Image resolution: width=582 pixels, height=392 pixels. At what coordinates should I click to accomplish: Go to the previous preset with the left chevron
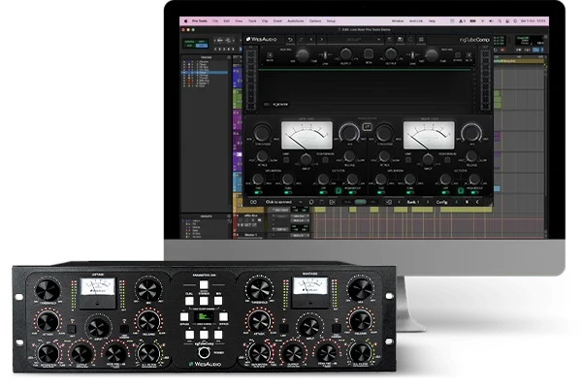coord(311,40)
